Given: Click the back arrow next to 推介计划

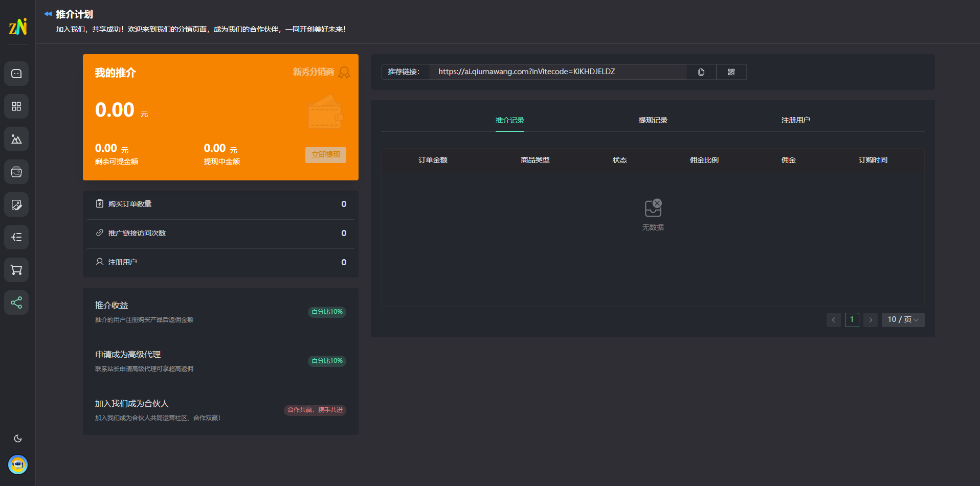Looking at the screenshot, I should click(x=48, y=14).
